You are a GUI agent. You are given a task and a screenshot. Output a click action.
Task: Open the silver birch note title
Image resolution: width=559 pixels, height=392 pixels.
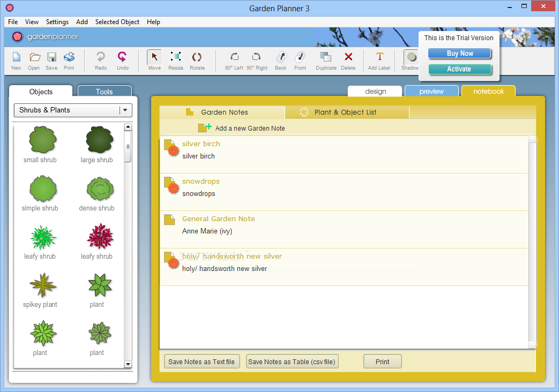(201, 144)
